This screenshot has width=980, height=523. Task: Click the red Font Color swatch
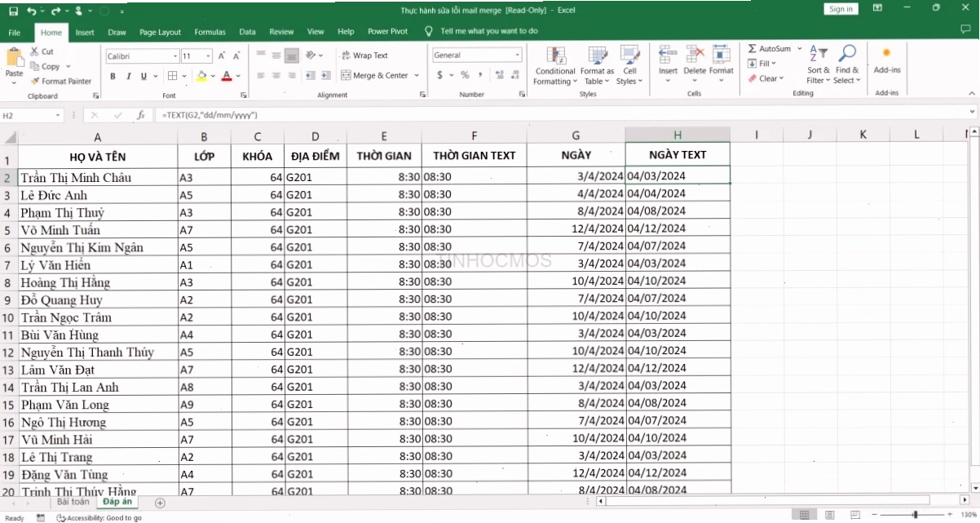click(x=227, y=76)
